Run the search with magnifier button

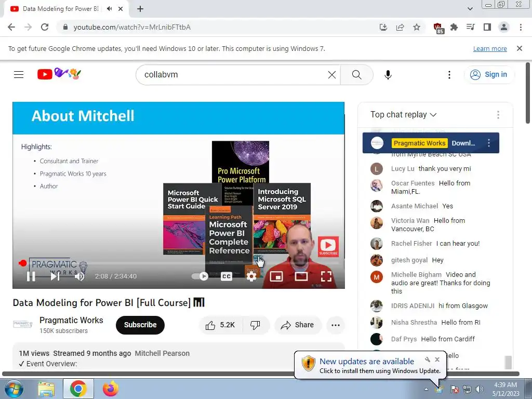pyautogui.click(x=356, y=75)
